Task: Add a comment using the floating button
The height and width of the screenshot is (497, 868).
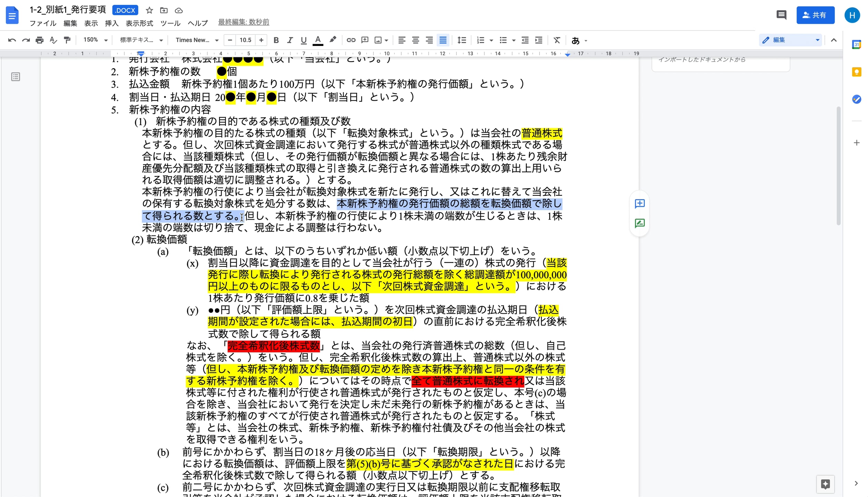Action: (639, 204)
